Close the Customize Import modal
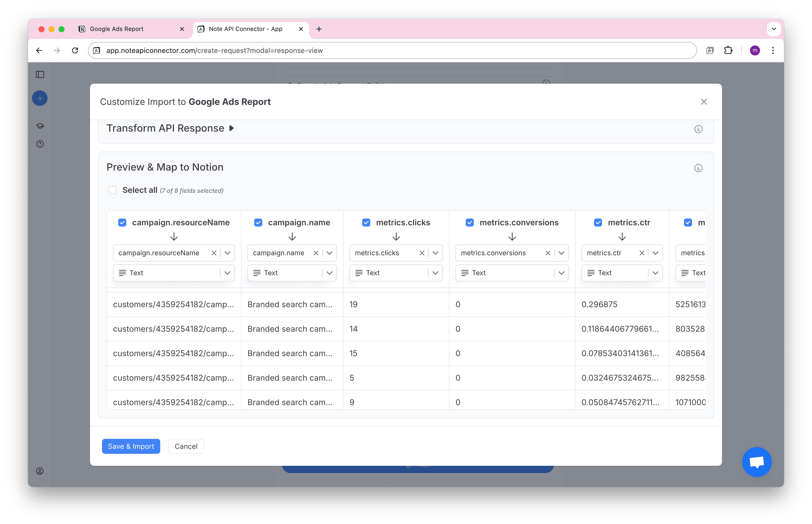This screenshot has height=524, width=812. [704, 102]
